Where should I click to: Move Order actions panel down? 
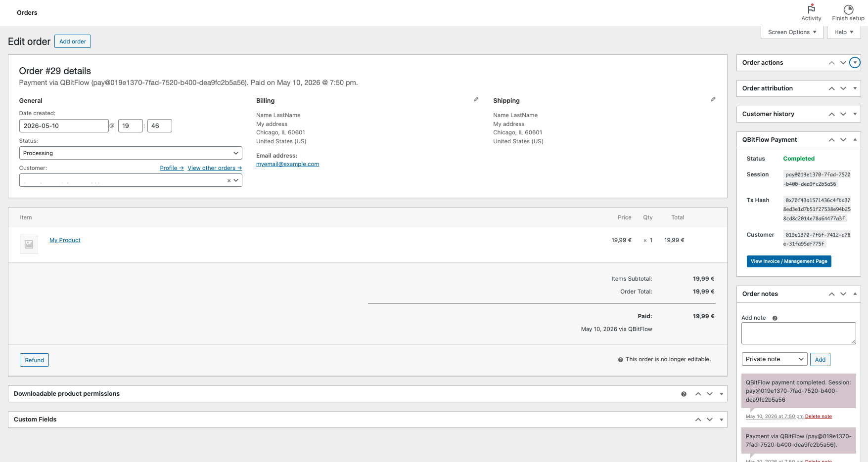(x=843, y=63)
